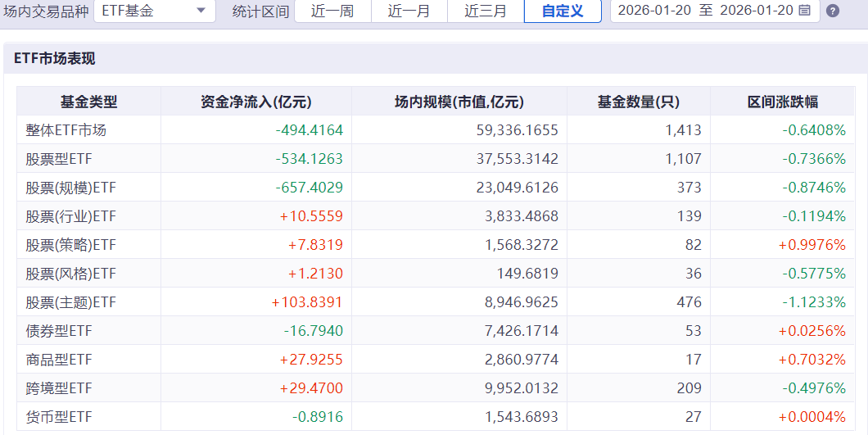Click fund count 209
This screenshot has height=435, width=868.
(x=689, y=388)
